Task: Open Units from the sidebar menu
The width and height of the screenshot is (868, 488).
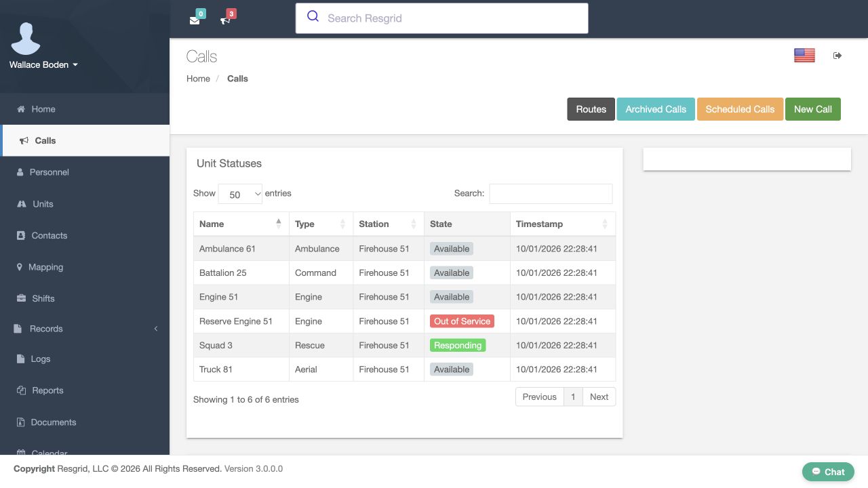Action: coord(85,204)
